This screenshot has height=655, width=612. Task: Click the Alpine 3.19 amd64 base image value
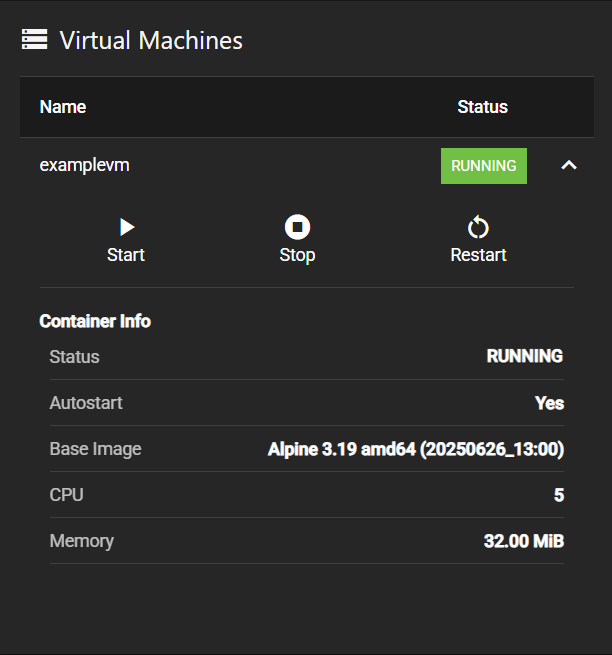click(x=415, y=449)
